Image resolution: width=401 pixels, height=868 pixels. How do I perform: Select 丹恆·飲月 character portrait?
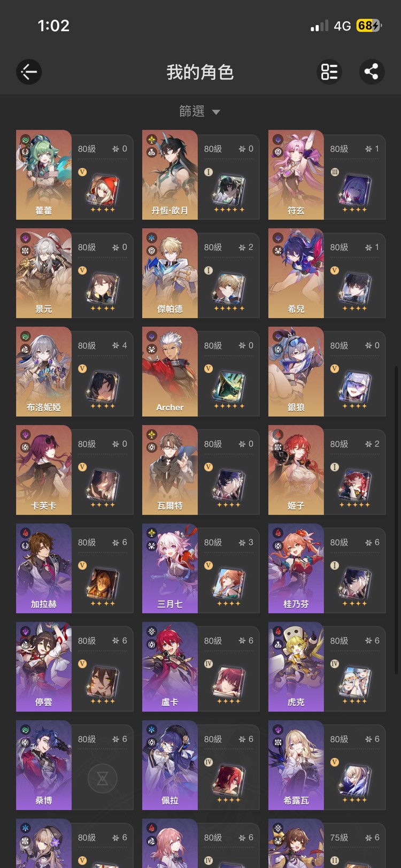click(170, 175)
